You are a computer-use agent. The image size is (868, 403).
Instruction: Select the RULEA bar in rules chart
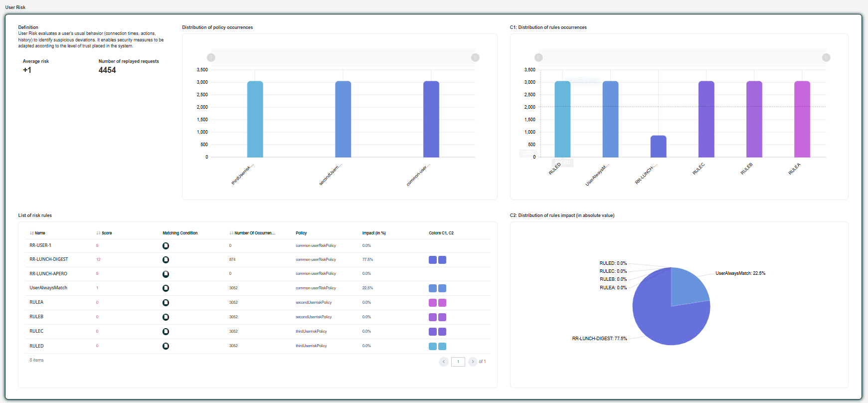point(802,119)
